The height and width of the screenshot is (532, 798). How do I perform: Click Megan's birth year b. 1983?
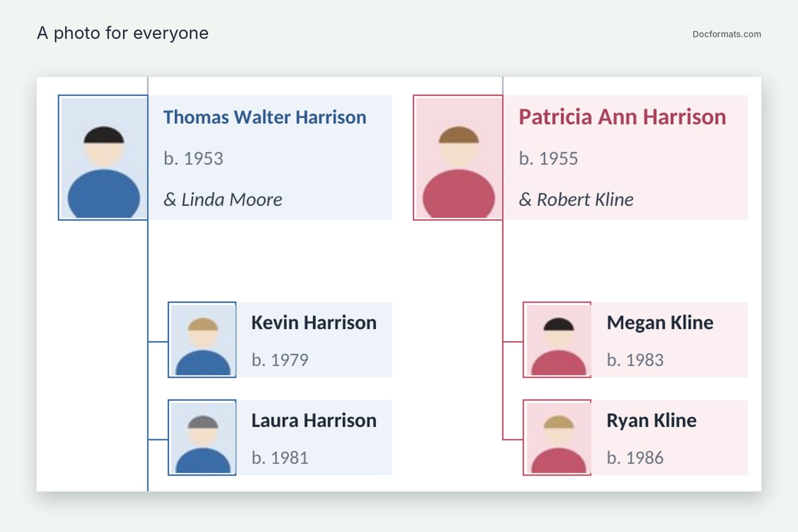click(x=635, y=360)
